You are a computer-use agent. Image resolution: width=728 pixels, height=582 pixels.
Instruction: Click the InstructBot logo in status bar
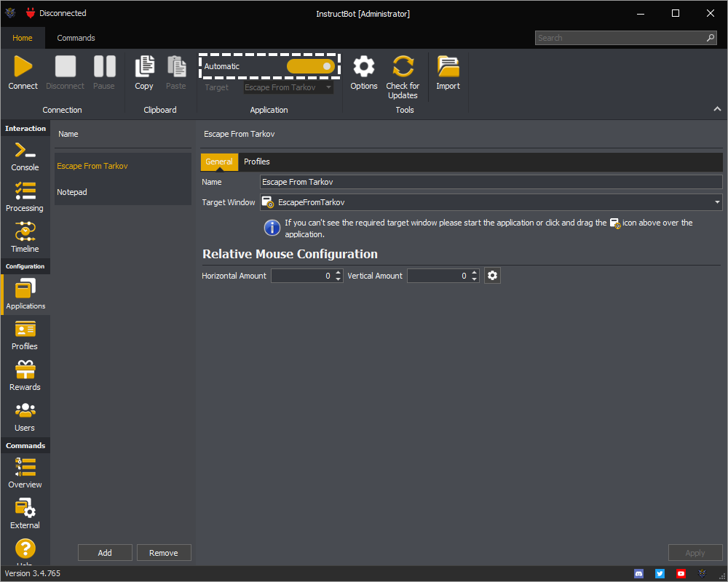[702, 574]
